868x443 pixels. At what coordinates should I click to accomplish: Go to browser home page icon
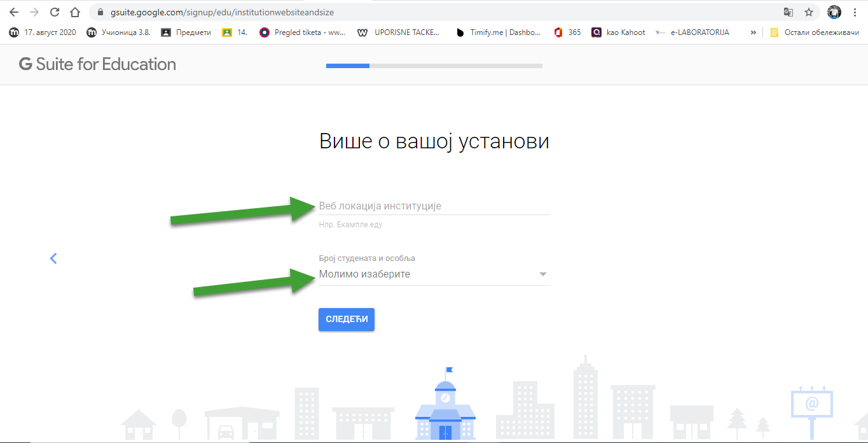tap(75, 12)
